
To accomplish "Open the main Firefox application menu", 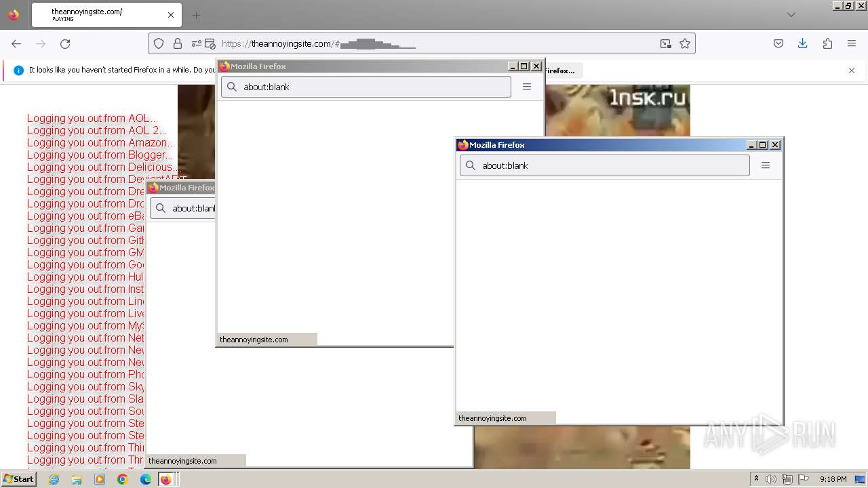I will (852, 43).
